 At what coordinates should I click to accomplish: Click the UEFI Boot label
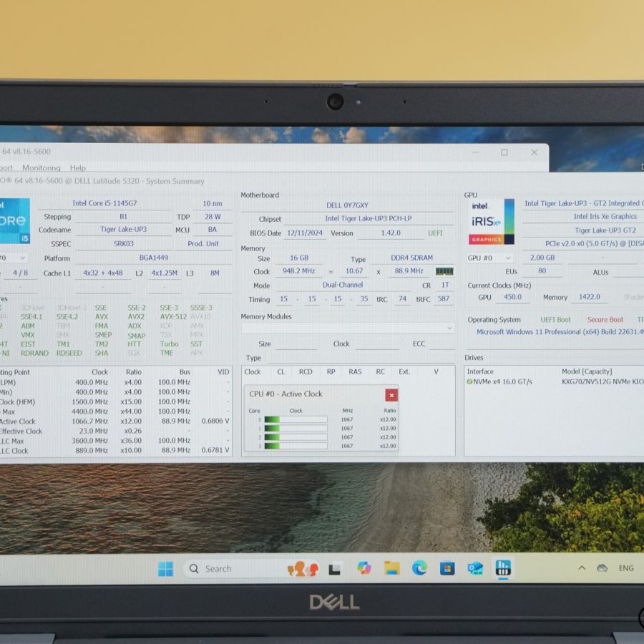point(555,320)
